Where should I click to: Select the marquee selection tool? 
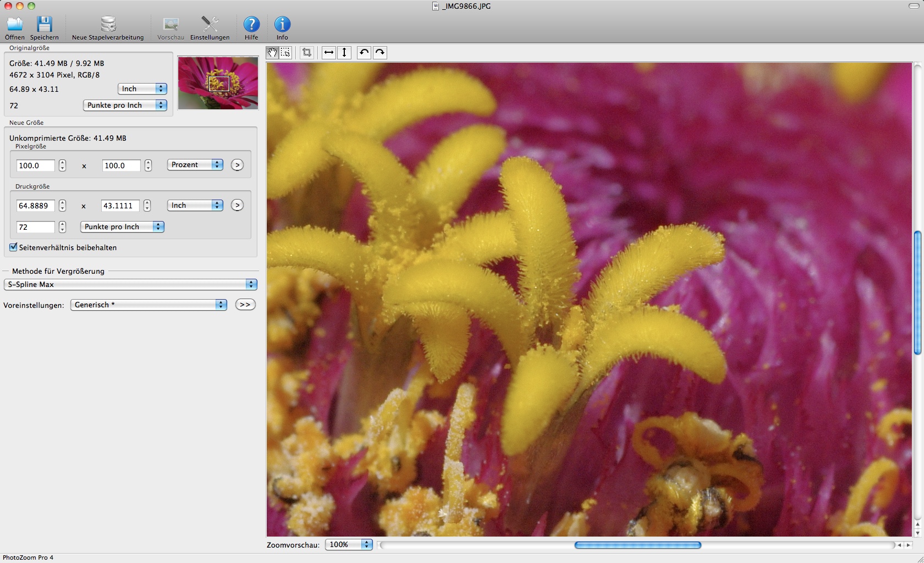285,53
